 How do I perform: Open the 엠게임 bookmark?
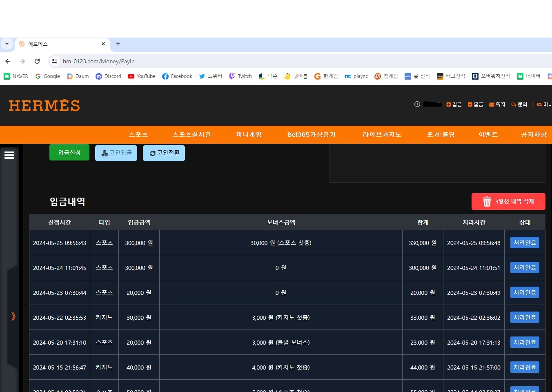click(386, 76)
